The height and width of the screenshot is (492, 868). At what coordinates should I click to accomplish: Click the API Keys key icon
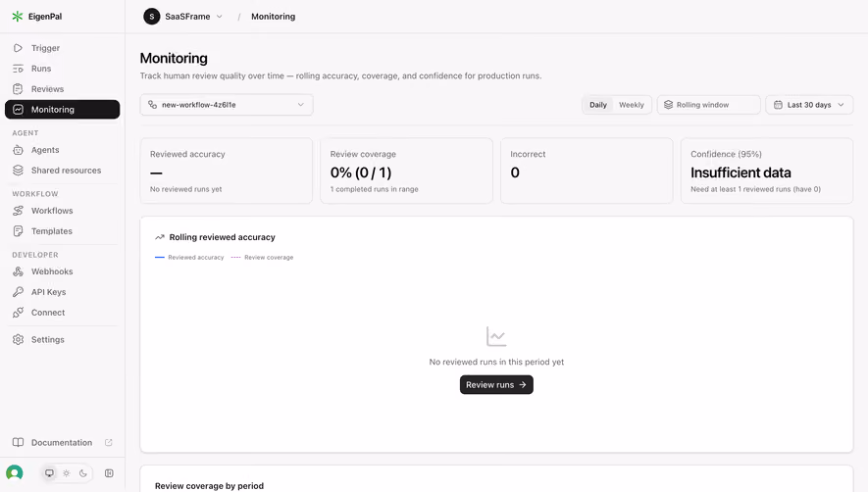point(19,292)
